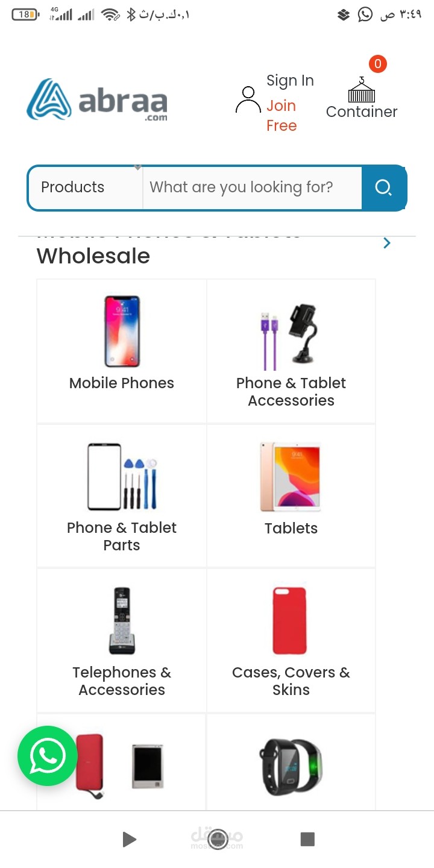
Task: Select the Telephones & Accessories category
Action: [121, 639]
